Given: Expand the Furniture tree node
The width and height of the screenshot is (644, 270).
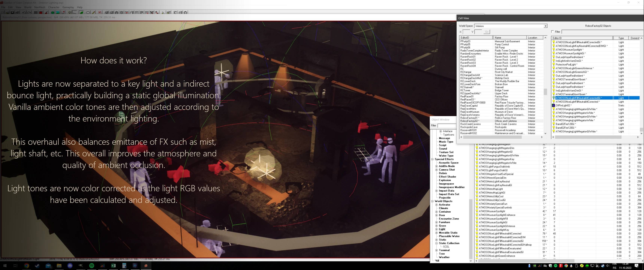Looking at the screenshot, I should click(x=437, y=222).
